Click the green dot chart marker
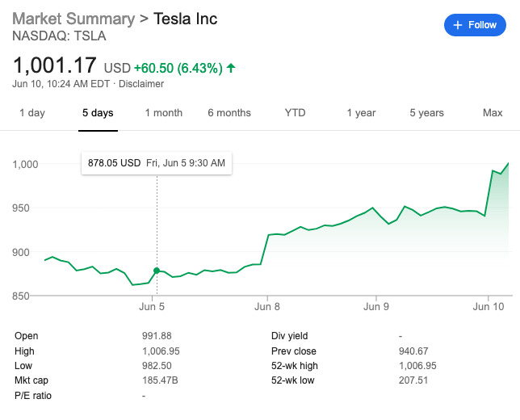This screenshot has height=420, width=520. click(x=157, y=271)
